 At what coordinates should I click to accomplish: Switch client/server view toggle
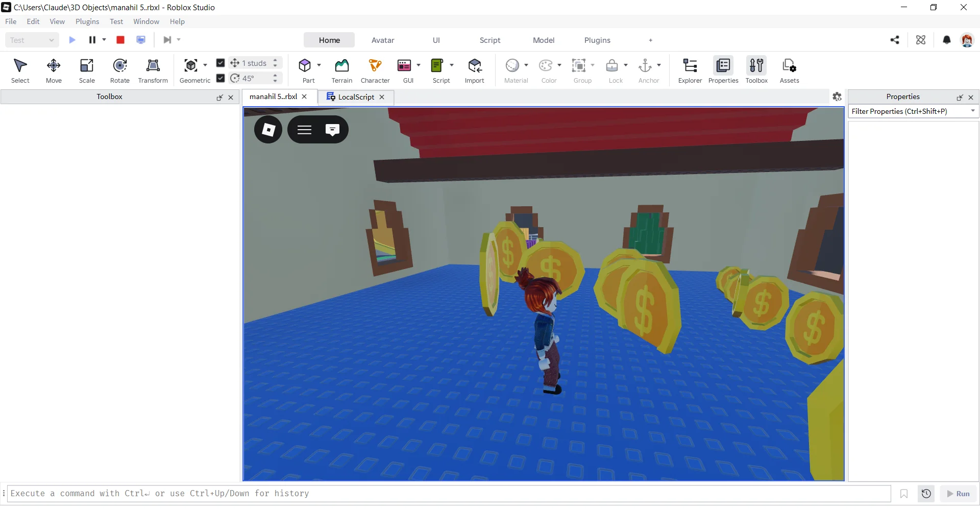click(141, 40)
